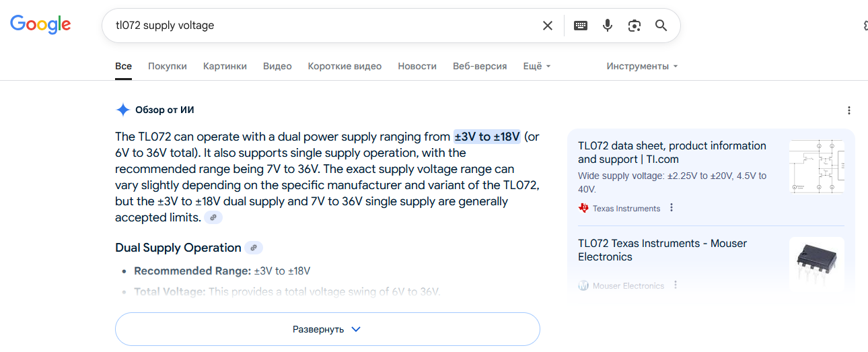Open the on-screen keyboard icon
The height and width of the screenshot is (352, 868).
(580, 26)
